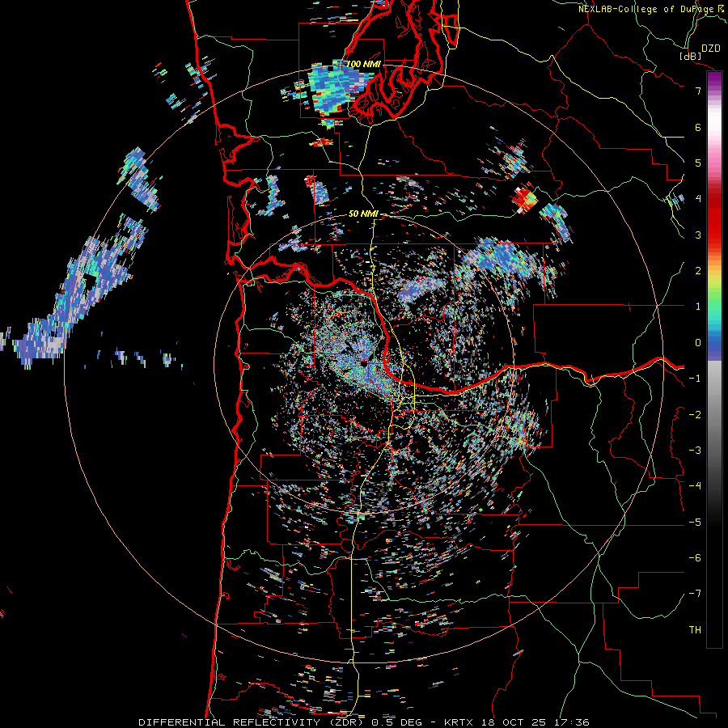Image resolution: width=728 pixels, height=728 pixels.
Task: Click the 7 value at top of scale
Action: 698,91
